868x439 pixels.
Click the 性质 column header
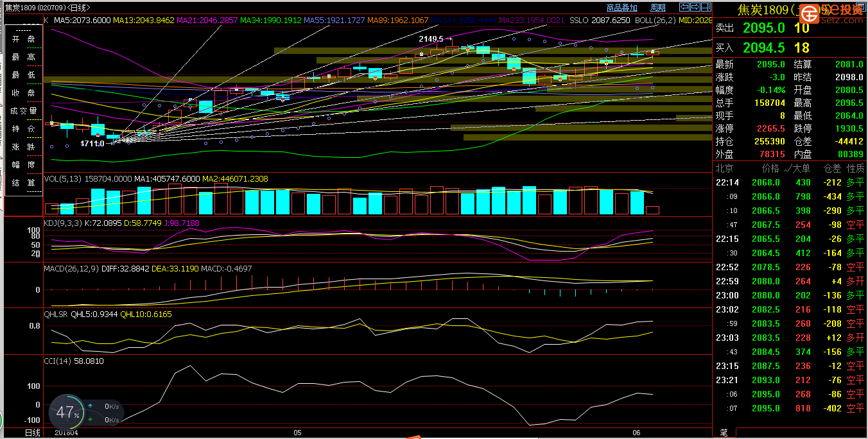click(x=856, y=168)
